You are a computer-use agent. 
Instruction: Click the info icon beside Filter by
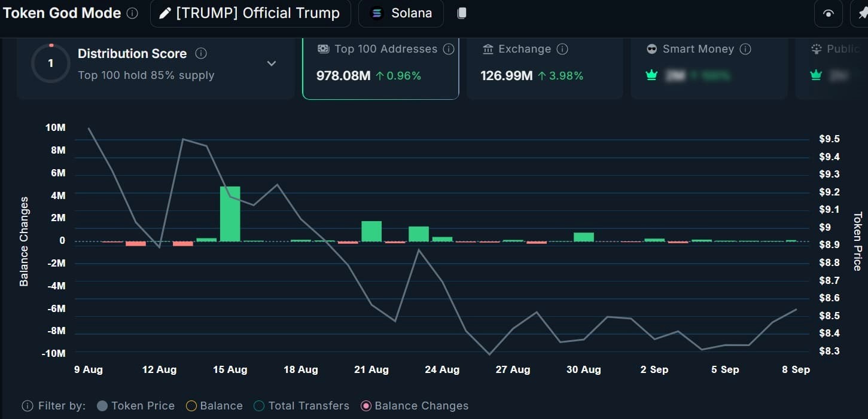[x=27, y=406]
